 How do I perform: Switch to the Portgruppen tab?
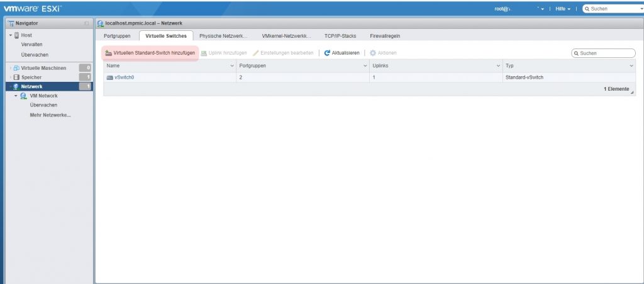point(117,36)
